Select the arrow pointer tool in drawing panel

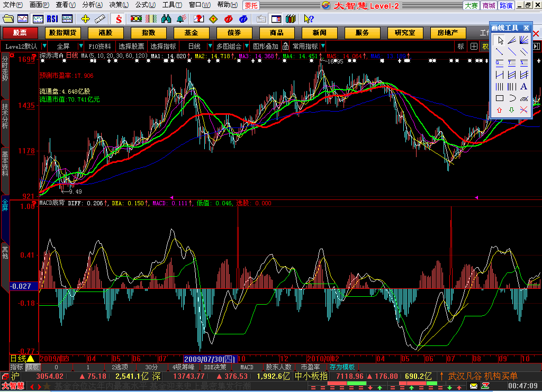point(499,40)
